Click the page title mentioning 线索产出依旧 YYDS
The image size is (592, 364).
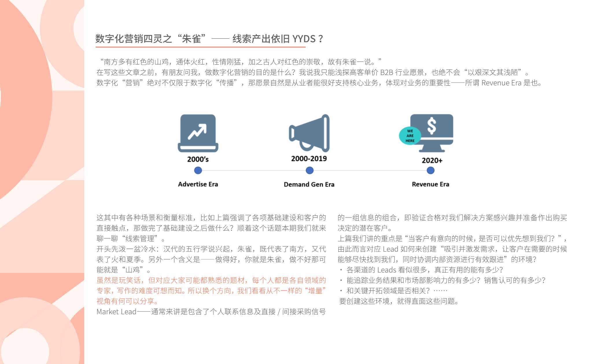point(209,38)
